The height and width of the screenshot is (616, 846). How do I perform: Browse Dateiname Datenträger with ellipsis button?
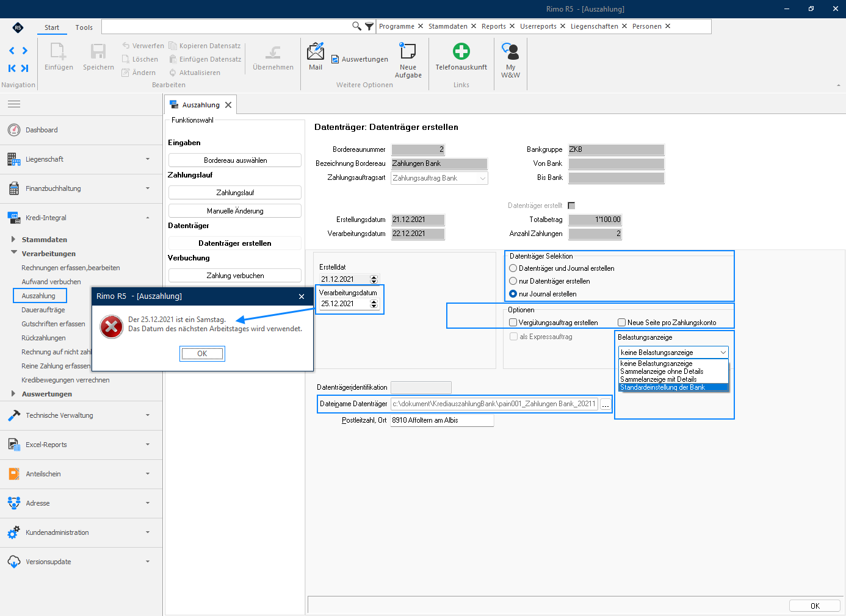(x=606, y=404)
